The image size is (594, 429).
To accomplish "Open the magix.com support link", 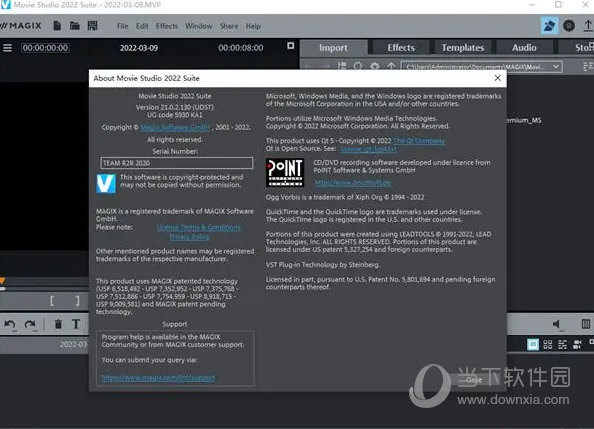I will [158, 377].
